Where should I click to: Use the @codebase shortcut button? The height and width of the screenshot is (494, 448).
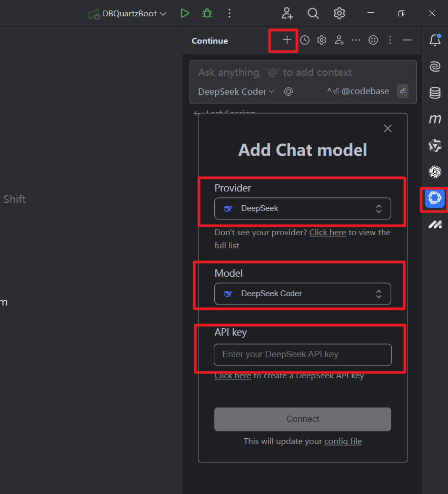coord(358,92)
